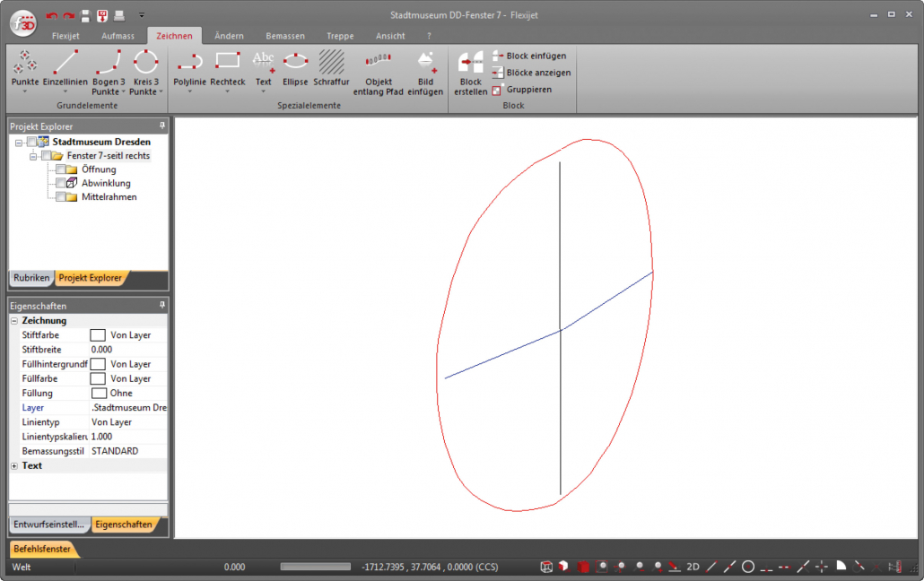Image resolution: width=924 pixels, height=581 pixels.
Task: Open the Kreis 3 Punkte dropdown arrow
Action: tap(161, 91)
